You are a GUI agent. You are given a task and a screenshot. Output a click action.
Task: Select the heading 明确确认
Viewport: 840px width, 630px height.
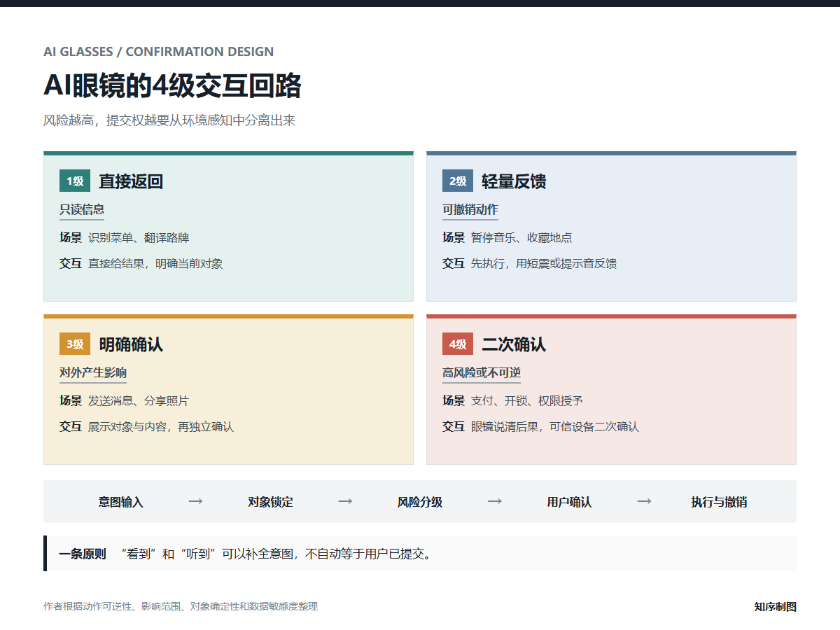pyautogui.click(x=131, y=344)
